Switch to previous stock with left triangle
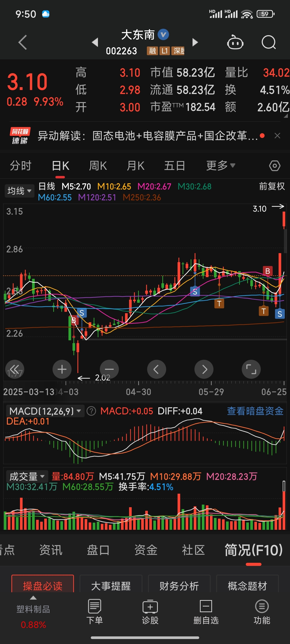The height and width of the screenshot is (644, 290). [95, 42]
